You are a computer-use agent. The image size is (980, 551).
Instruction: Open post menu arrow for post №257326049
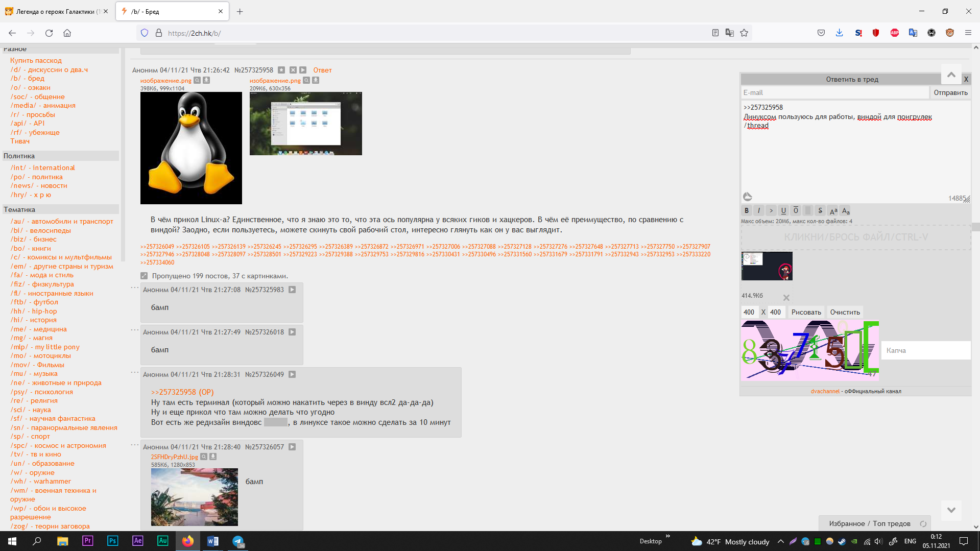click(292, 374)
